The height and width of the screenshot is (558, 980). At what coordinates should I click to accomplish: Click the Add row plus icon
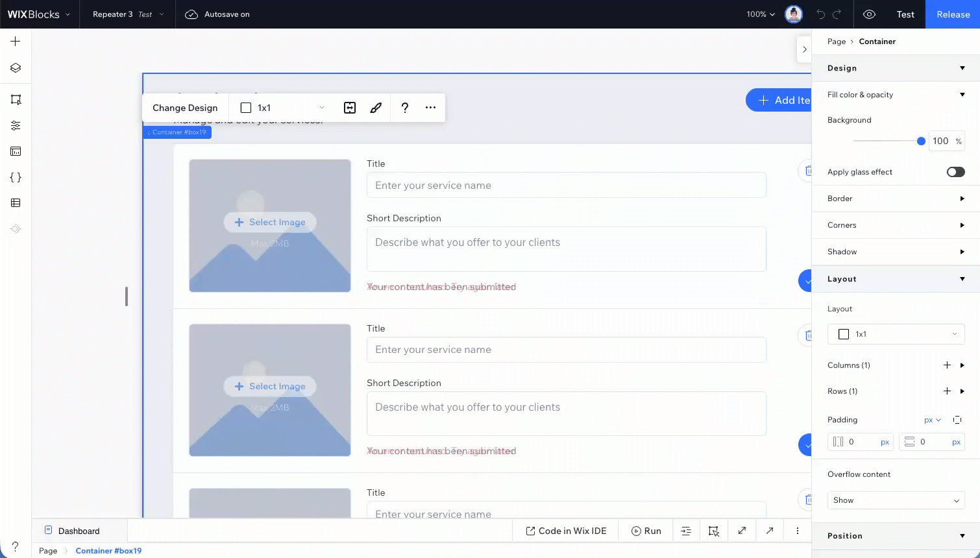click(x=947, y=391)
